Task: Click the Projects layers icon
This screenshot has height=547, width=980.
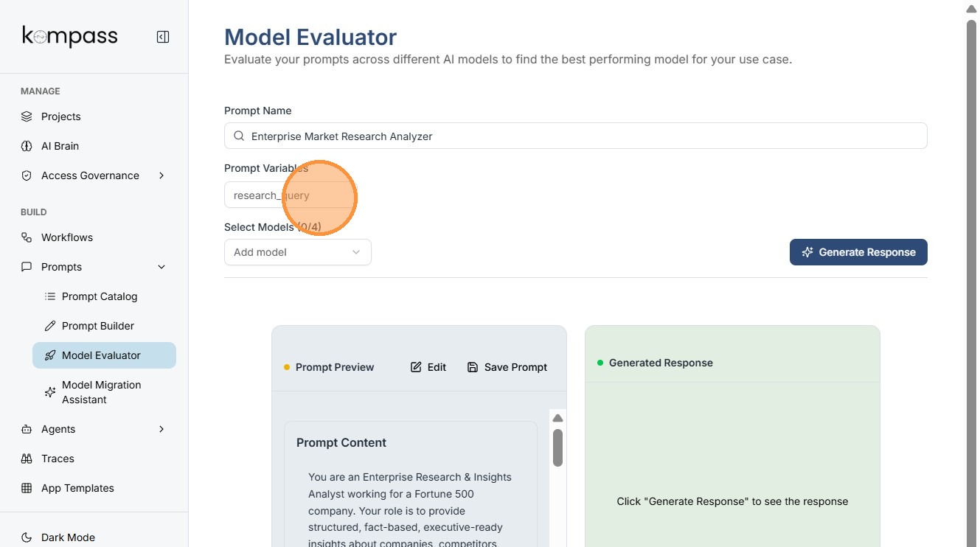Action: coord(27,116)
